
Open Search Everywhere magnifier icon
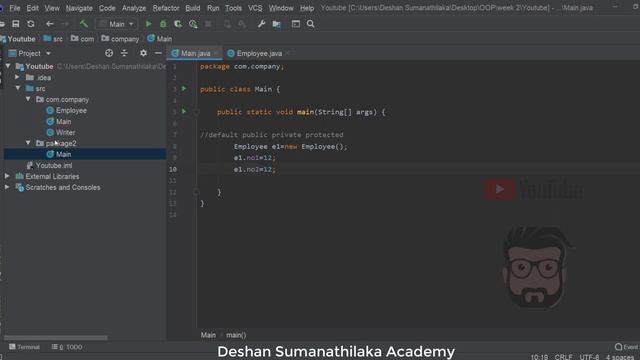(311, 24)
